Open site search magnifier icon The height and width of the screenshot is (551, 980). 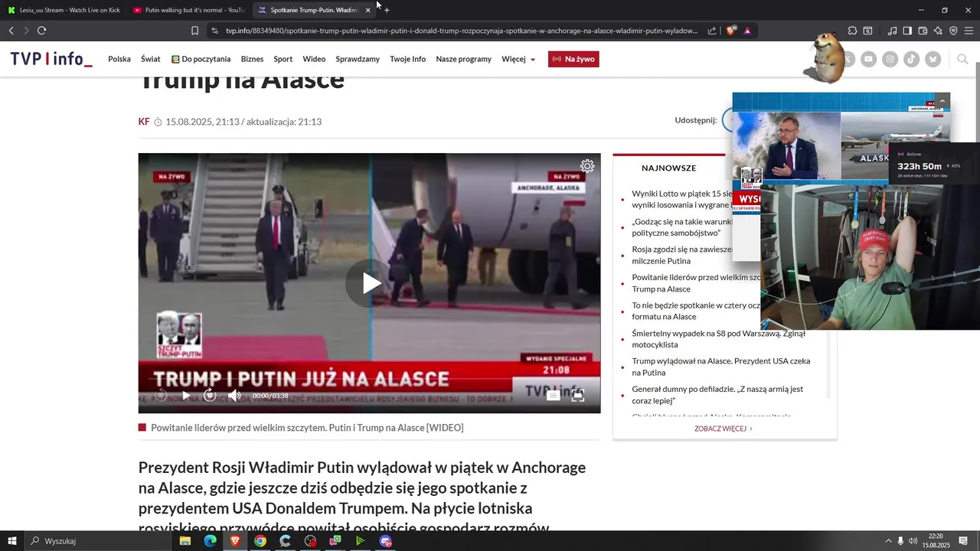(x=963, y=59)
